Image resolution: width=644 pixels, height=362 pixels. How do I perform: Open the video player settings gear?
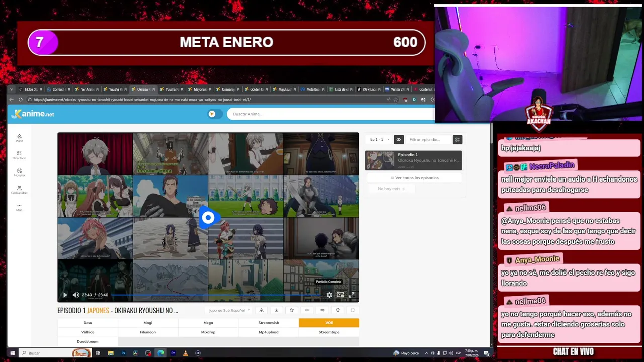(x=329, y=295)
